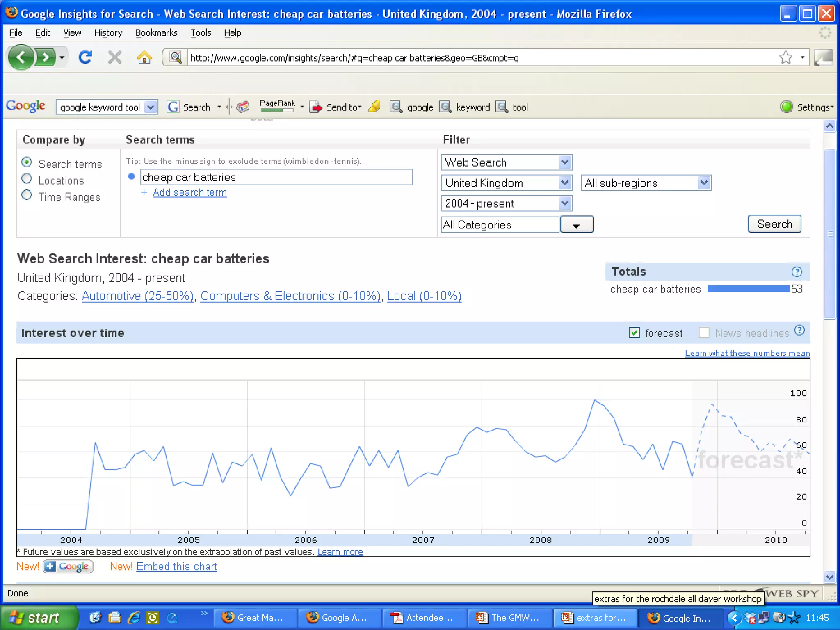840x630 pixels.
Task: Click the Embed this chart link
Action: click(176, 566)
